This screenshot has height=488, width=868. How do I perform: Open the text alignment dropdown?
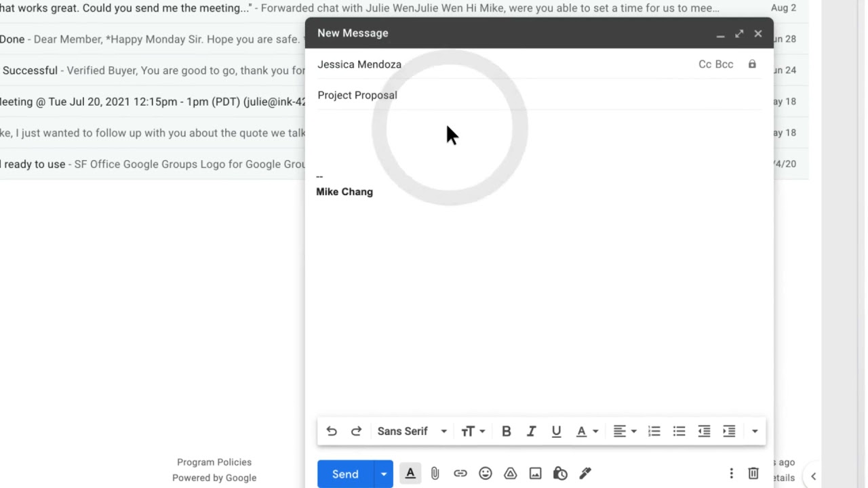(625, 431)
